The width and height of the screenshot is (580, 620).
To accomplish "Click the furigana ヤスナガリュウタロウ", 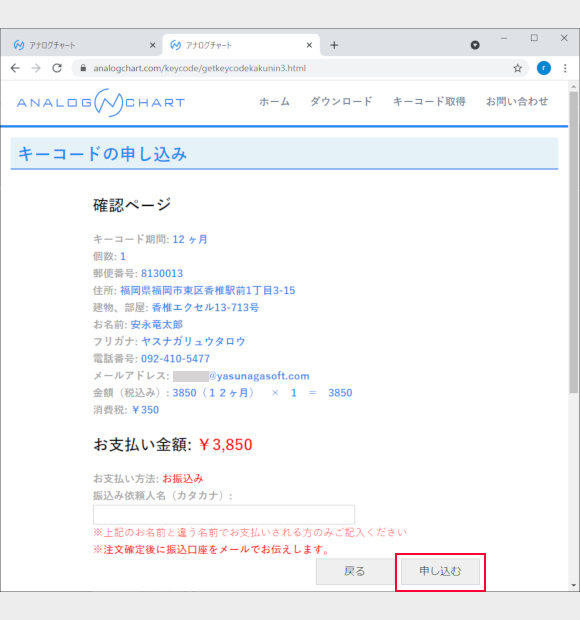I will [x=193, y=342].
